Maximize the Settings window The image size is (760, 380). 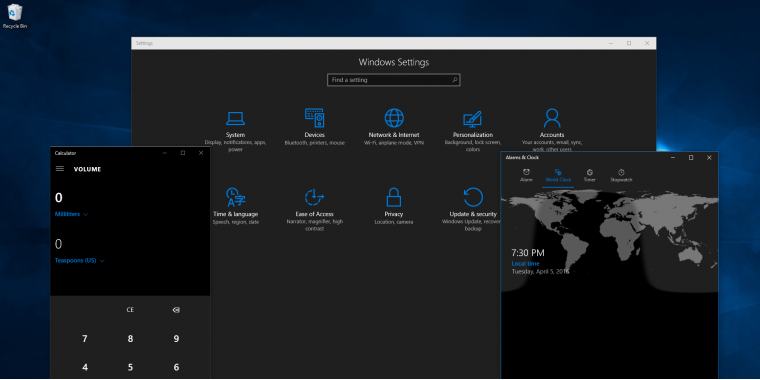click(629, 43)
